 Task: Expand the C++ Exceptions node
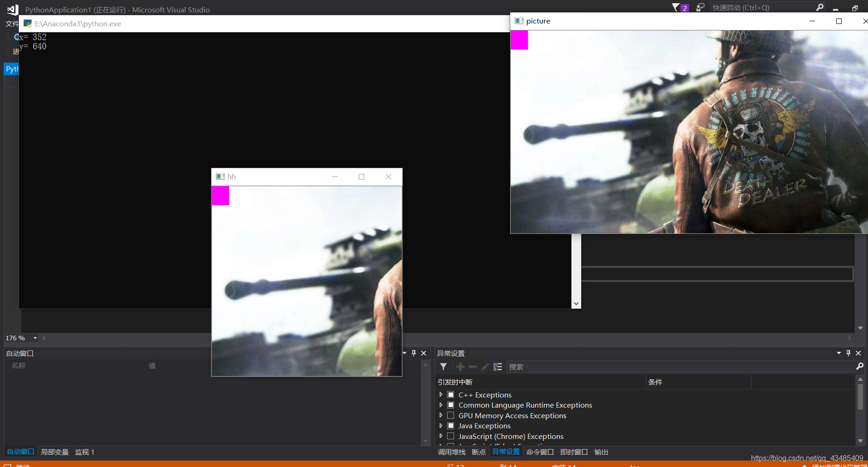tap(441, 395)
